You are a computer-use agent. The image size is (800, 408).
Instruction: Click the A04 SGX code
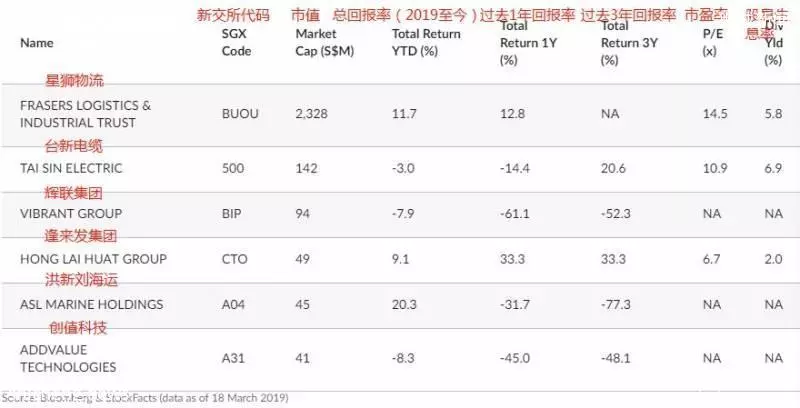point(233,304)
